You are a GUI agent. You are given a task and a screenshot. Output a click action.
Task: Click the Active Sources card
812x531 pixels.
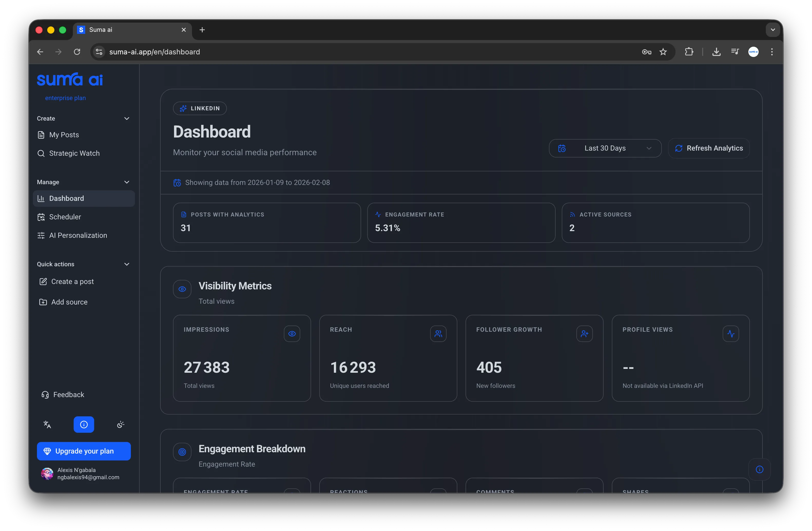coord(655,223)
